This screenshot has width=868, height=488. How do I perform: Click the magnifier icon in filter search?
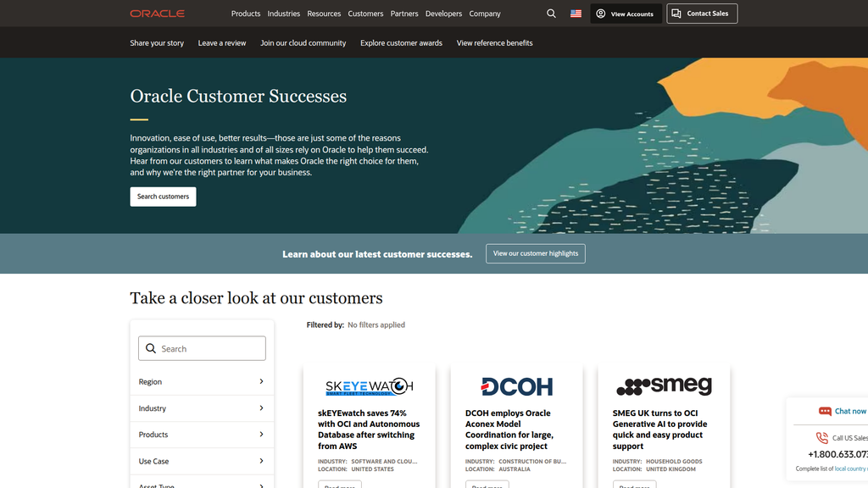(x=151, y=348)
